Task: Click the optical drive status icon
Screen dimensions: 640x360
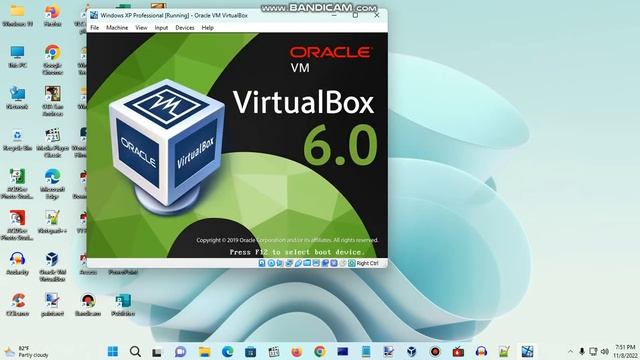Action: click(271, 263)
